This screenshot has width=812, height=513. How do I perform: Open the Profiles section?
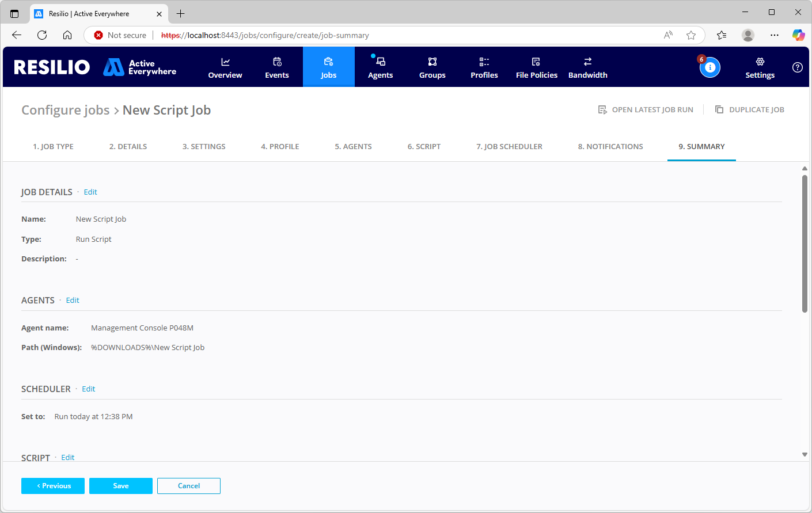484,67
